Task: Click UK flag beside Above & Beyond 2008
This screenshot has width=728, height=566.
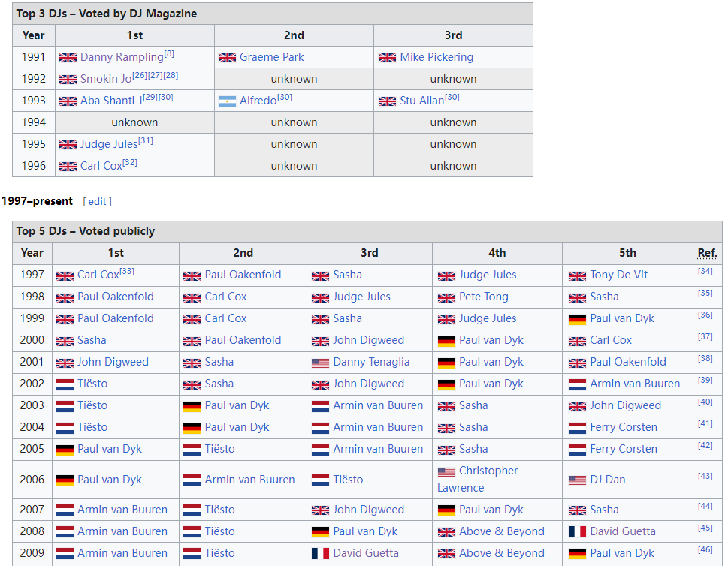Action: pos(447,532)
